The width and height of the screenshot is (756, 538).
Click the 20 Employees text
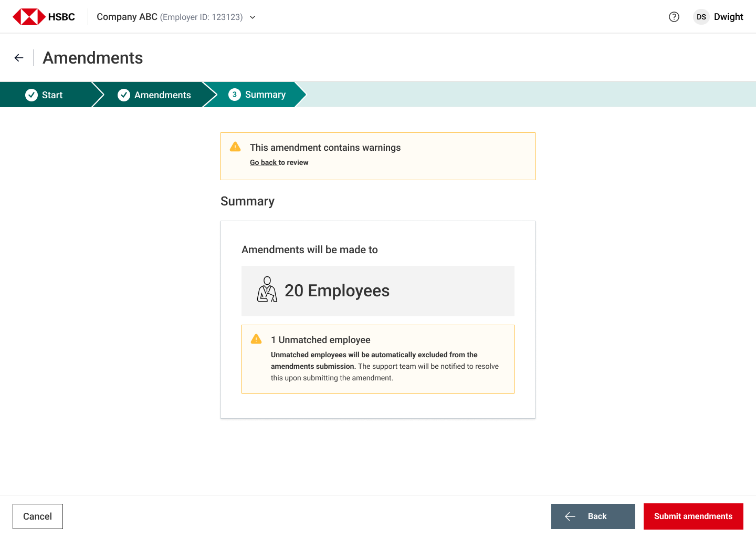(x=337, y=291)
